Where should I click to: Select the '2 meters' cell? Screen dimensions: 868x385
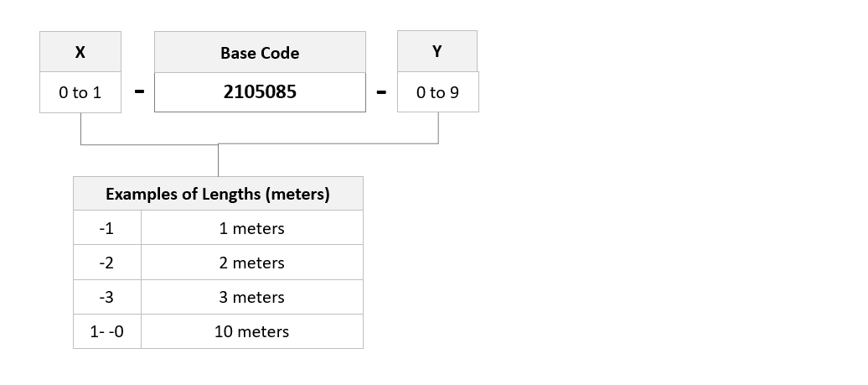tap(252, 262)
